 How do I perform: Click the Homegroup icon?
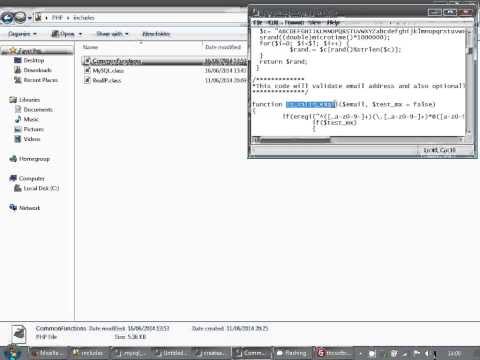tap(13, 159)
